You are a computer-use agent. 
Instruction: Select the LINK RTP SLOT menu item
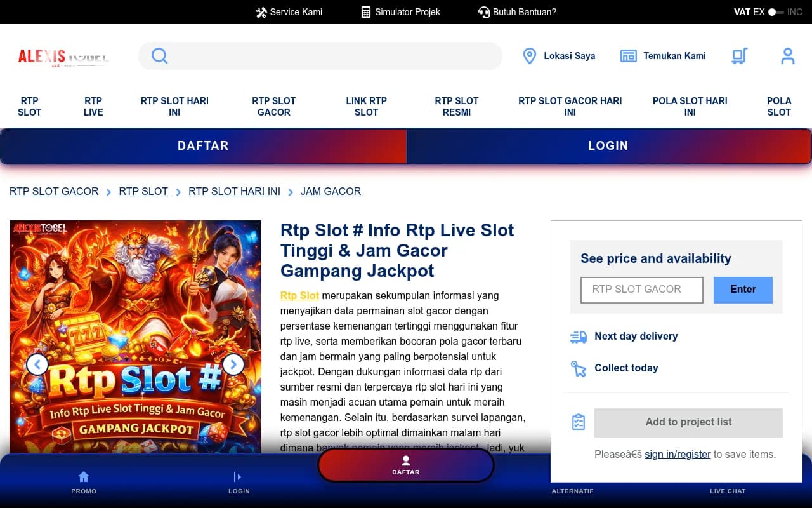point(366,107)
